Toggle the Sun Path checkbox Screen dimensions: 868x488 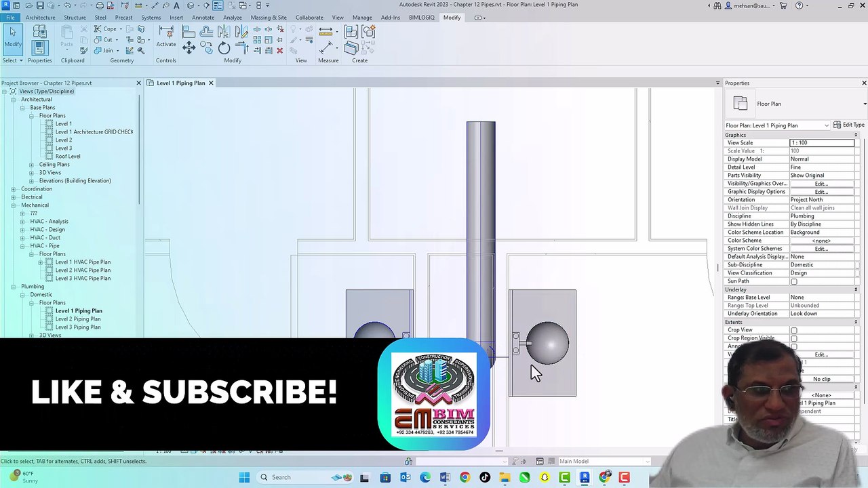click(x=794, y=281)
